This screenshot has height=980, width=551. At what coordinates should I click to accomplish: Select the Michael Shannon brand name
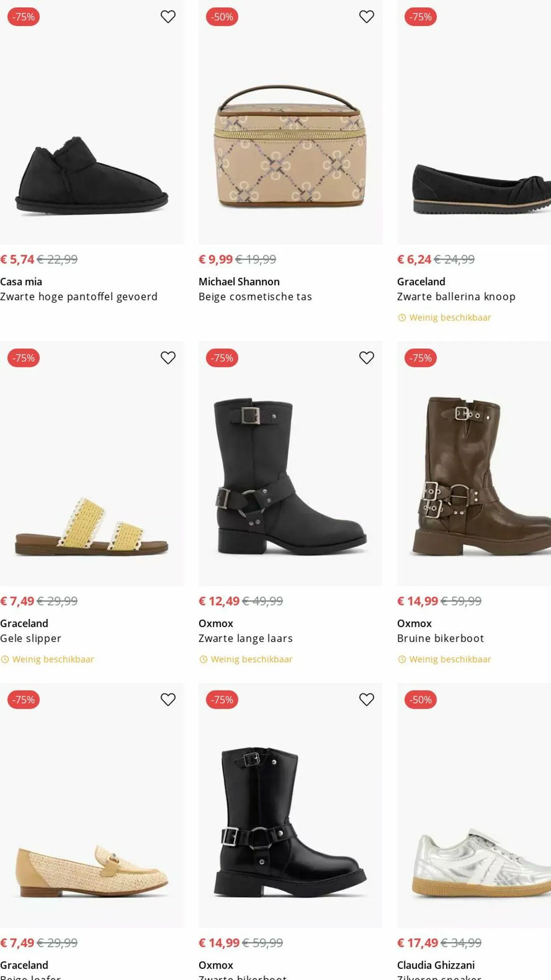point(239,282)
